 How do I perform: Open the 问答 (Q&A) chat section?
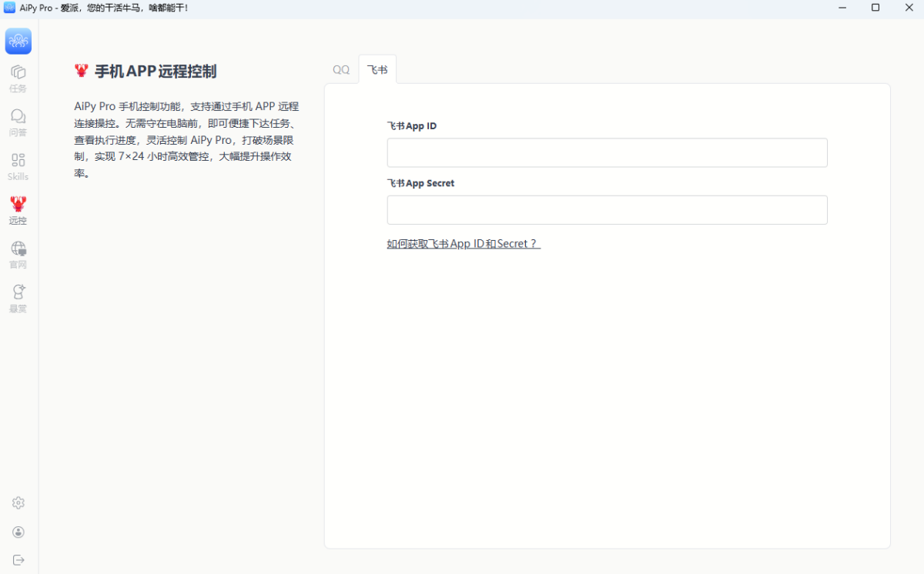pyautogui.click(x=18, y=122)
